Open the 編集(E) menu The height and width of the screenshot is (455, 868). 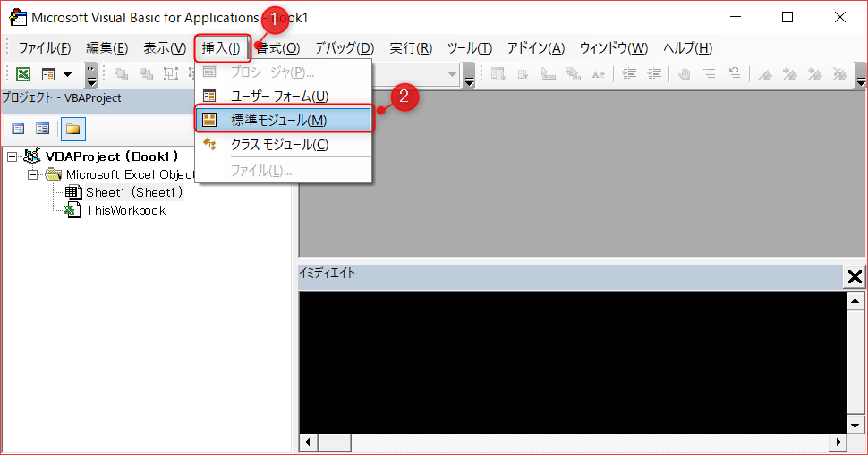[106, 48]
